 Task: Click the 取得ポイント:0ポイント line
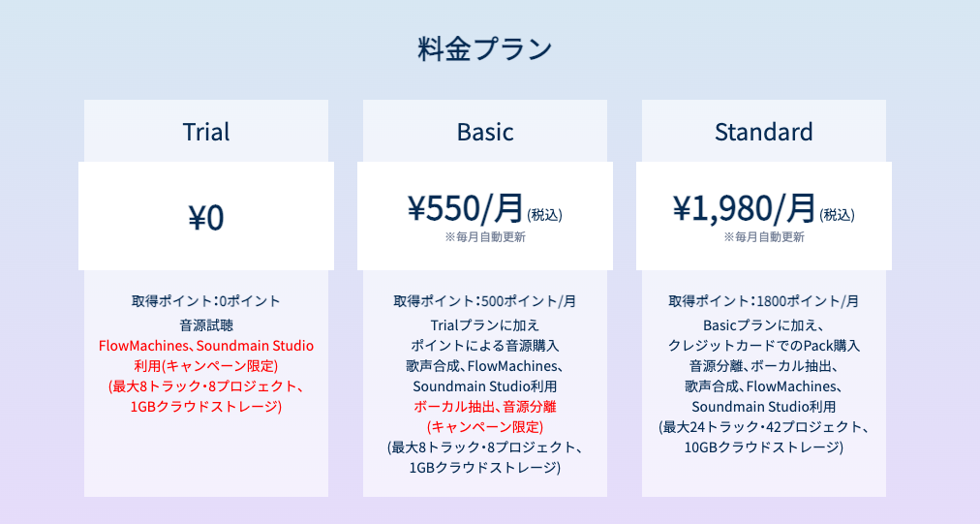[x=206, y=301]
